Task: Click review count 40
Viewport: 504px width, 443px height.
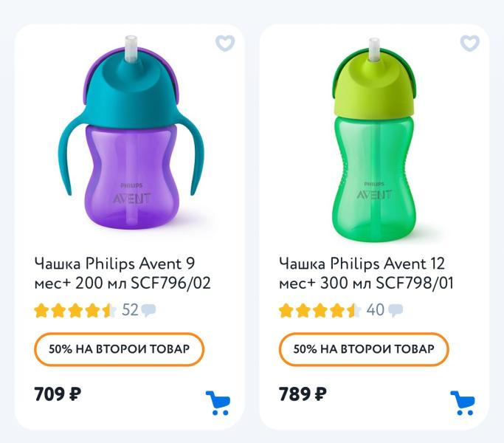Action: (x=376, y=310)
